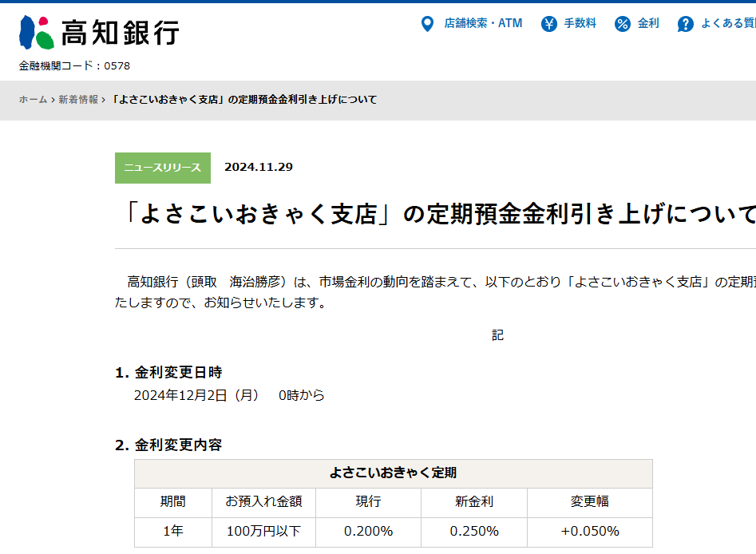Click the 記 character in the article
756x554 pixels.
[x=497, y=335]
